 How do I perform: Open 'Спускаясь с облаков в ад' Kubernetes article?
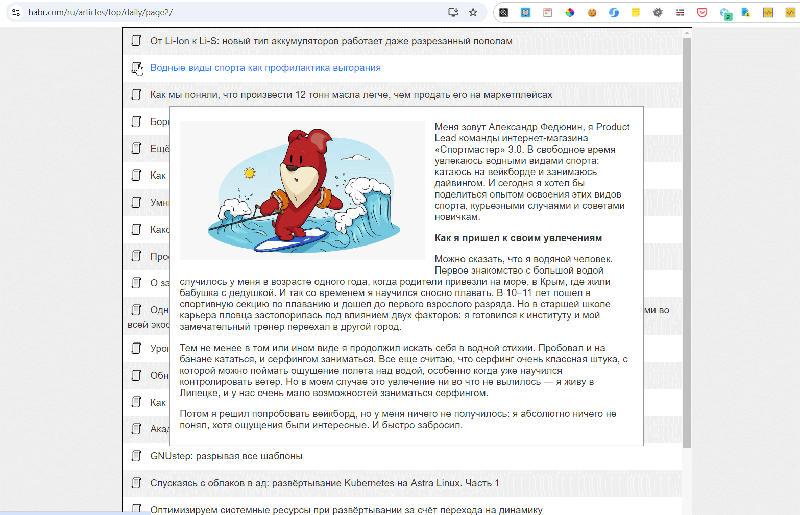click(x=324, y=483)
